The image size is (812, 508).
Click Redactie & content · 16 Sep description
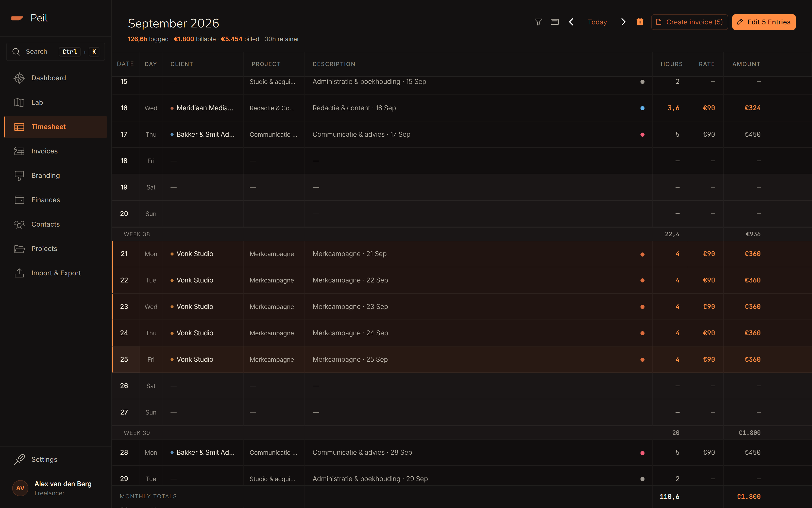pos(354,108)
